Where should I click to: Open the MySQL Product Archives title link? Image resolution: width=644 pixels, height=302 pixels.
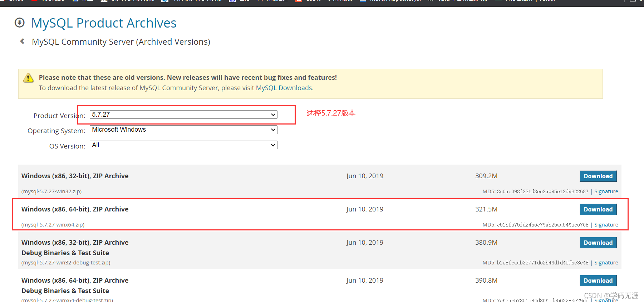[x=104, y=23]
